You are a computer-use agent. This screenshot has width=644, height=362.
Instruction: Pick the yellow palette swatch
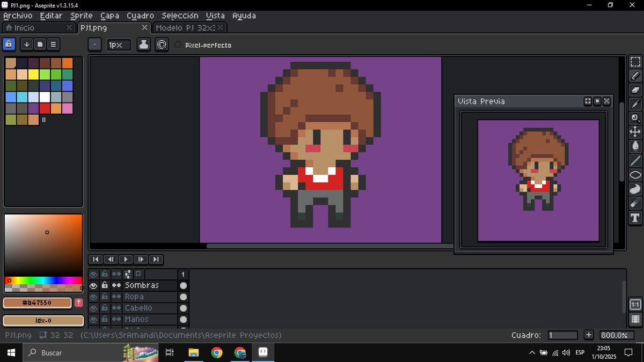click(x=33, y=75)
